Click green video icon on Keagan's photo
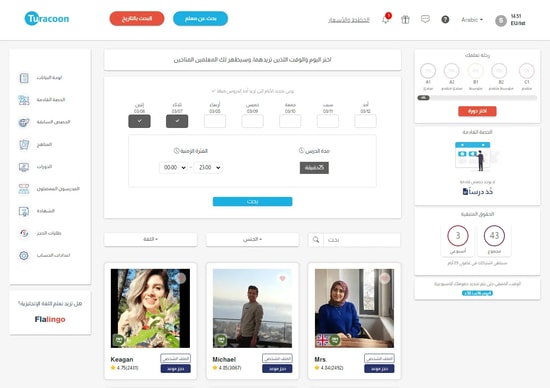Screen dimensions: 550x388 (x=119, y=340)
